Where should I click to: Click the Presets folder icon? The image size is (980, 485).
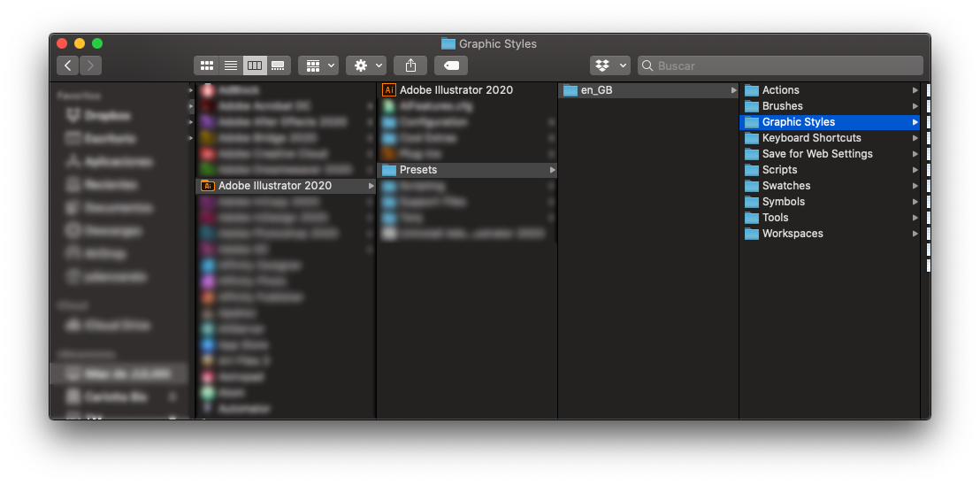tap(389, 170)
